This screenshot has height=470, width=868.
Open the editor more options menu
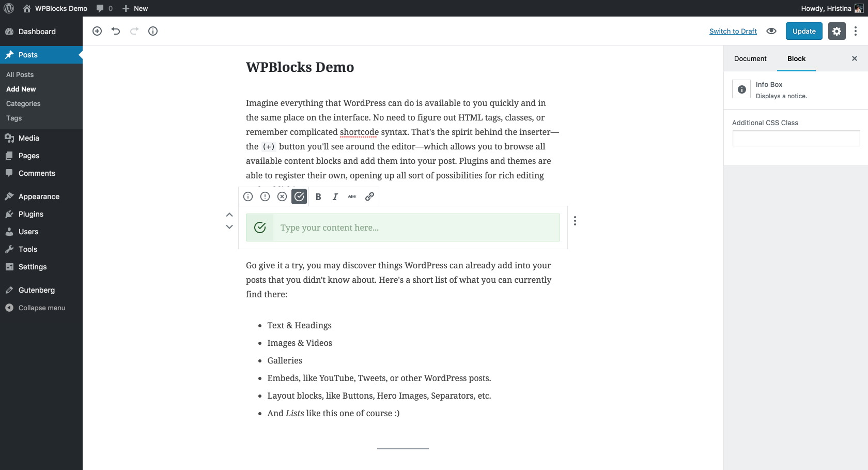click(x=856, y=31)
